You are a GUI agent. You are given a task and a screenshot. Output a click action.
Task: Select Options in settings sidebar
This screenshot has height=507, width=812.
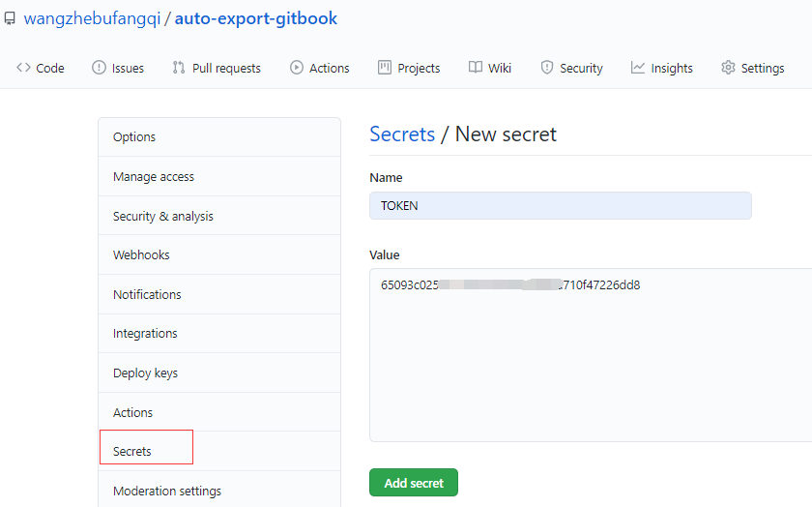tap(219, 136)
